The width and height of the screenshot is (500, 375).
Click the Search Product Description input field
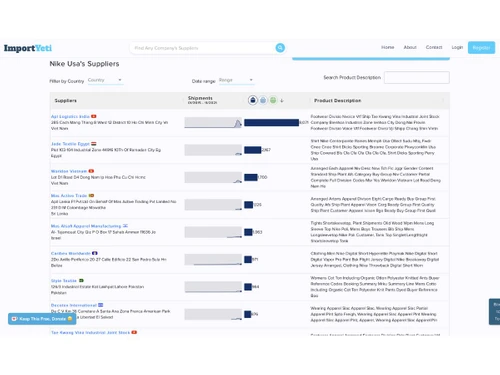tap(417, 77)
